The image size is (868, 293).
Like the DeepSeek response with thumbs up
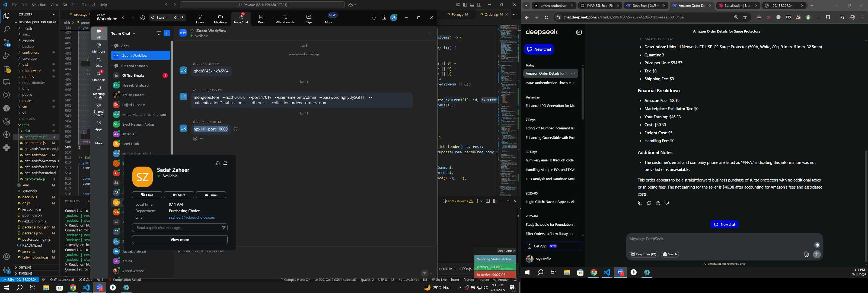658,203
